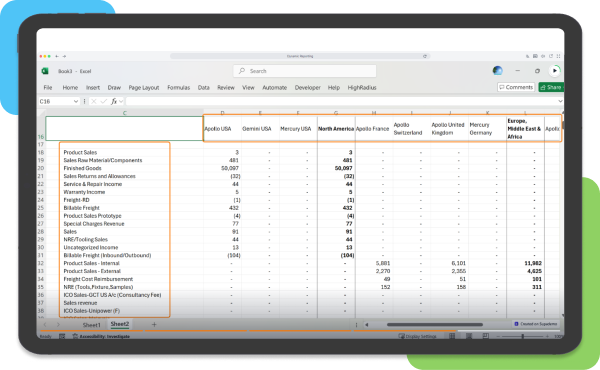Select the 'Mercury USA' header cell
Image resolution: width=600 pixels, height=370 pixels.
(x=298, y=129)
